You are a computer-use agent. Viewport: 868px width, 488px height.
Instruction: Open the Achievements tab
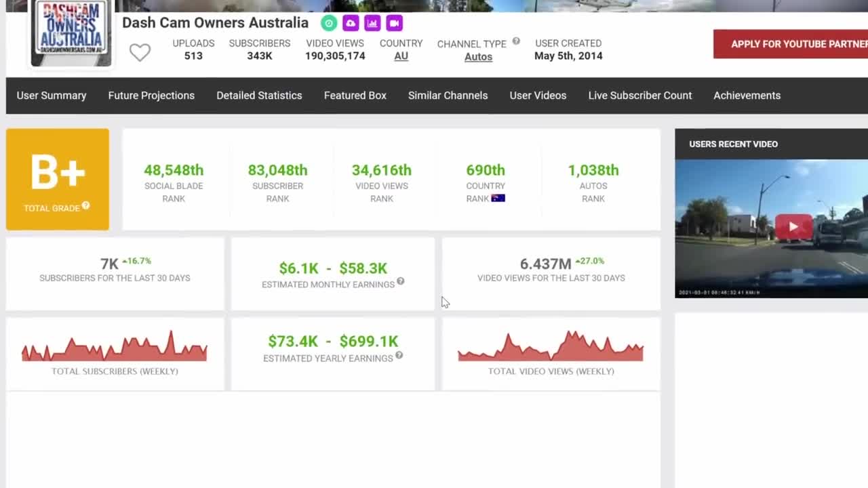coord(747,96)
